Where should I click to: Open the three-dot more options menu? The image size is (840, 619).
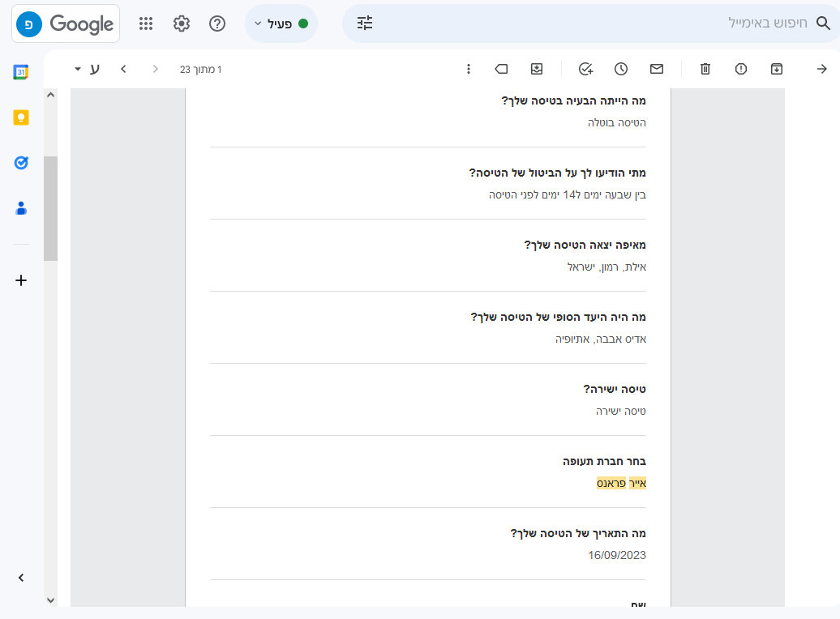click(x=468, y=69)
